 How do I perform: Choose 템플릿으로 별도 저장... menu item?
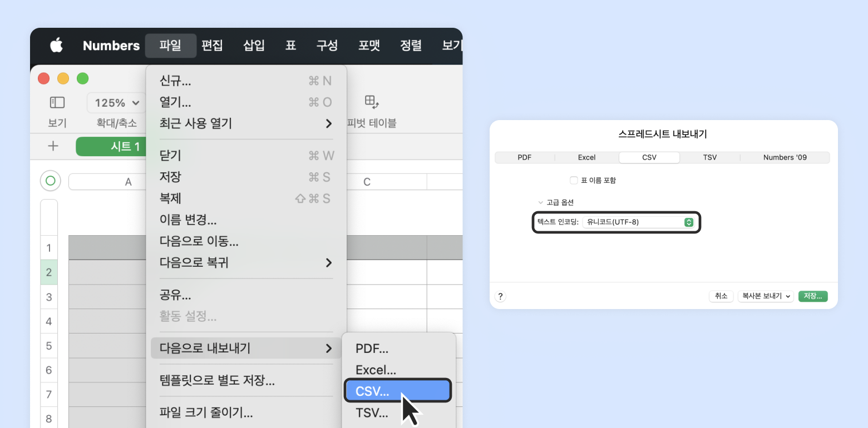click(246, 381)
